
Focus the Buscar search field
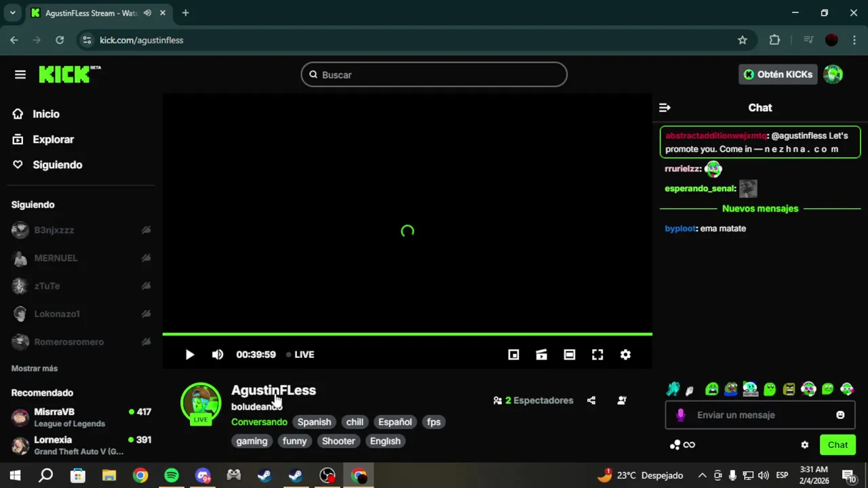434,75
